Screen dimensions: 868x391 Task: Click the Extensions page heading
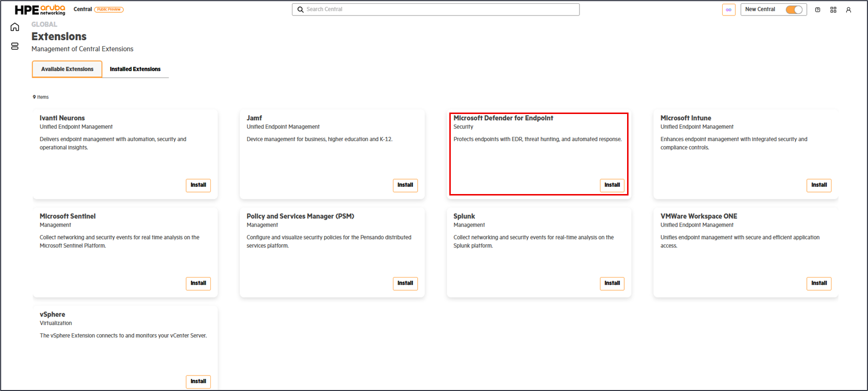tap(59, 36)
